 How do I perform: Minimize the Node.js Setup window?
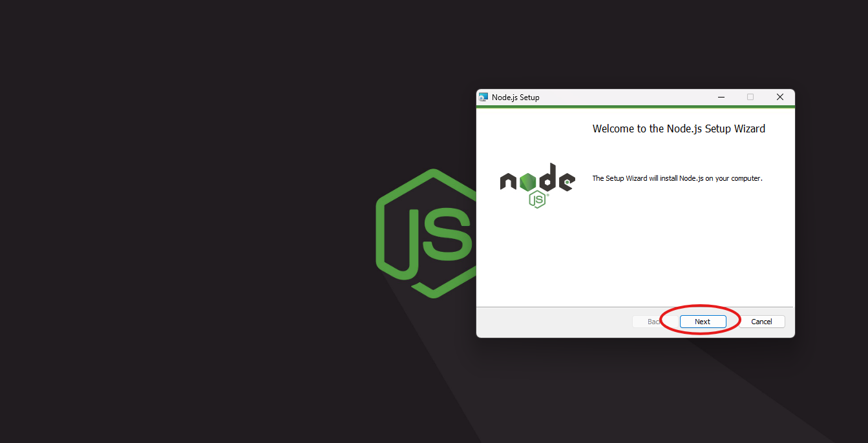tap(721, 98)
